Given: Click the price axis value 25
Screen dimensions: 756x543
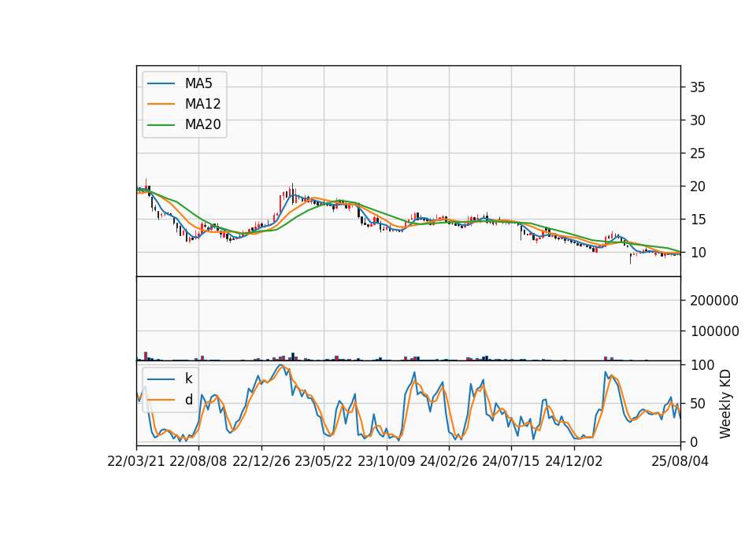Looking at the screenshot, I should (x=698, y=153).
